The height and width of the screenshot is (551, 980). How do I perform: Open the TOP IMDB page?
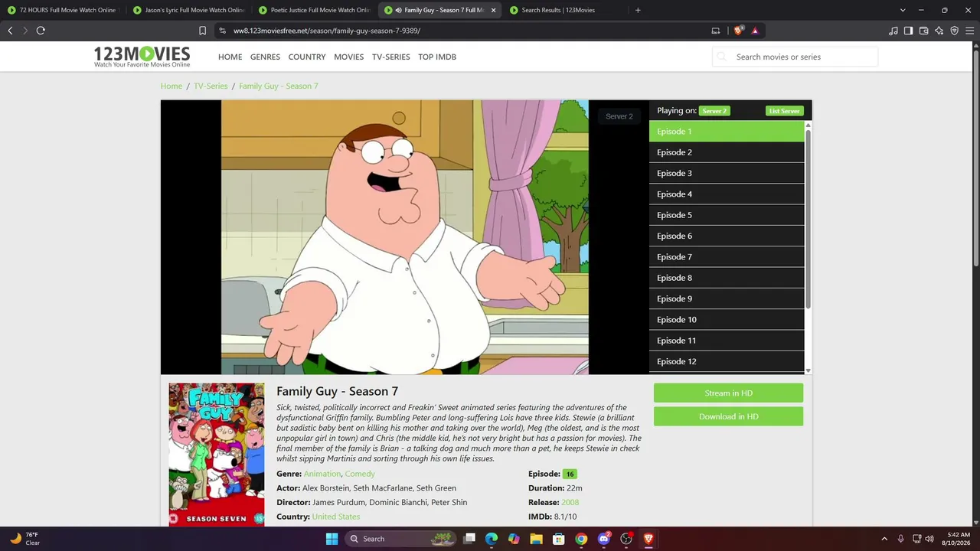437,57
